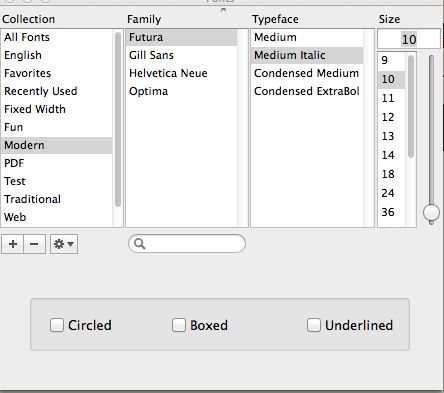Click the Family column header
Image resolution: width=444 pixels, height=393 pixels.
(144, 19)
